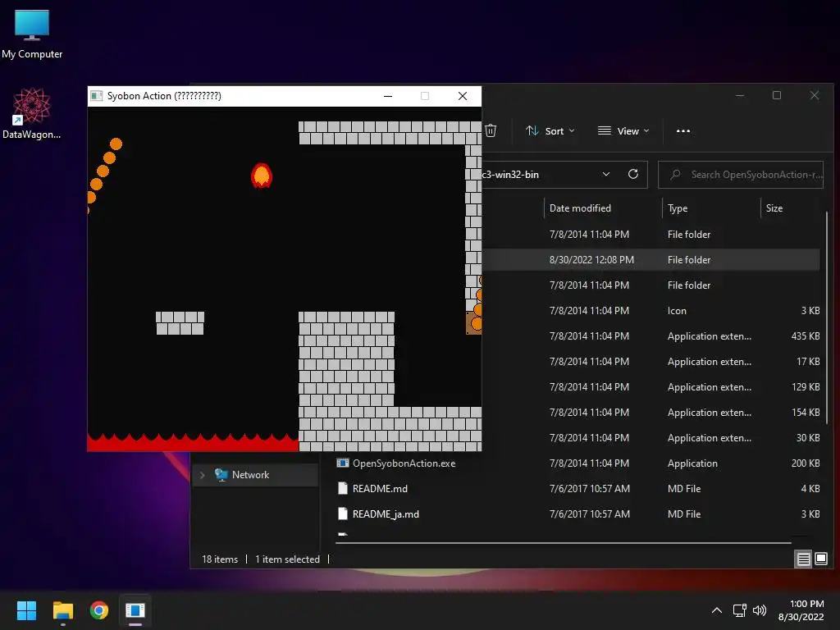The image size is (840, 630).
Task: Click the 200 KB Application size cell
Action: tap(806, 463)
